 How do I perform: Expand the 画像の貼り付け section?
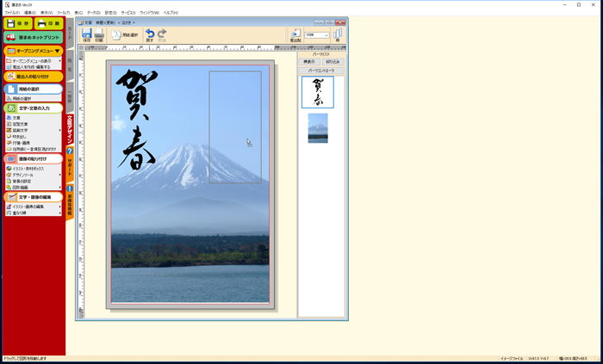tap(33, 159)
